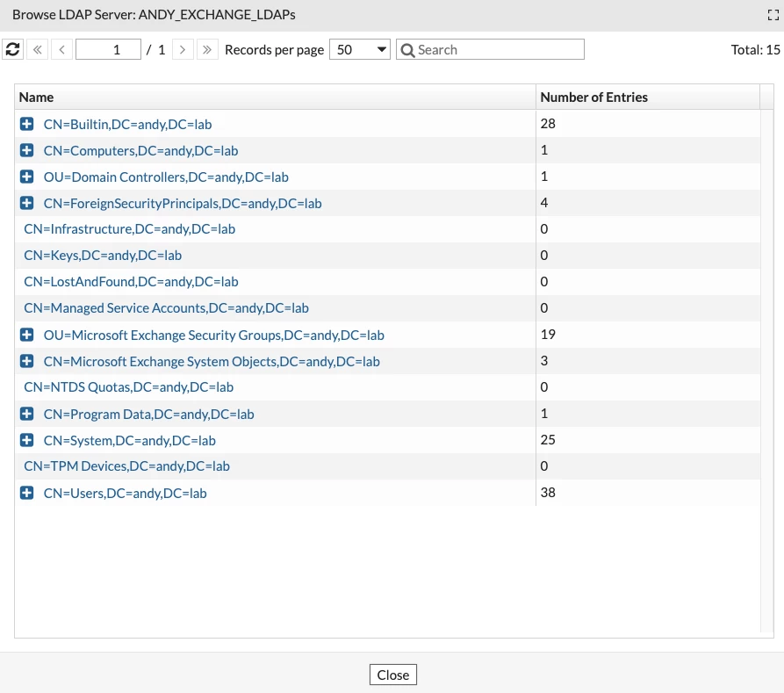Screen dimensions: 784x693
Task: Click the Total: 15 record count
Action: point(755,49)
